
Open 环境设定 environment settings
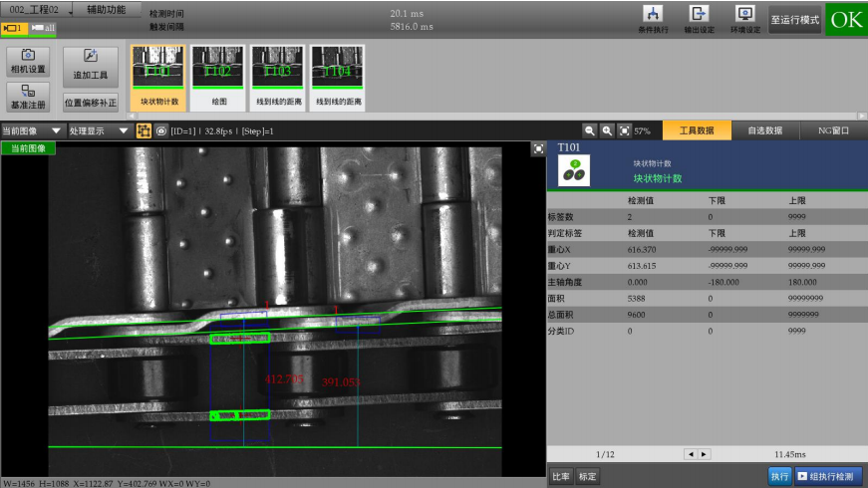(x=744, y=18)
